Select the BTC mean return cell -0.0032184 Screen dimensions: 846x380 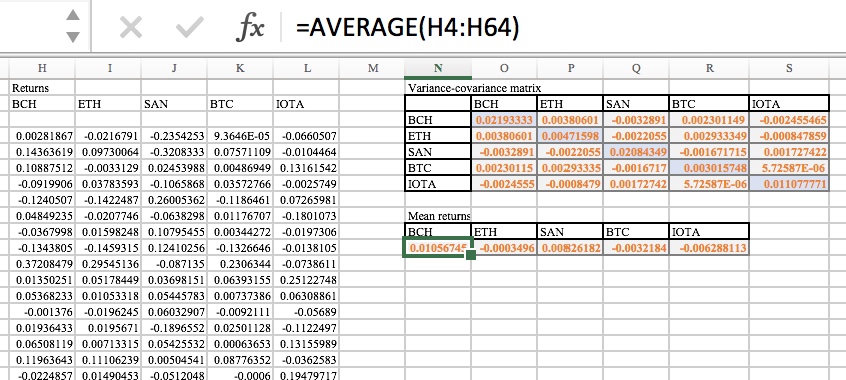636,248
